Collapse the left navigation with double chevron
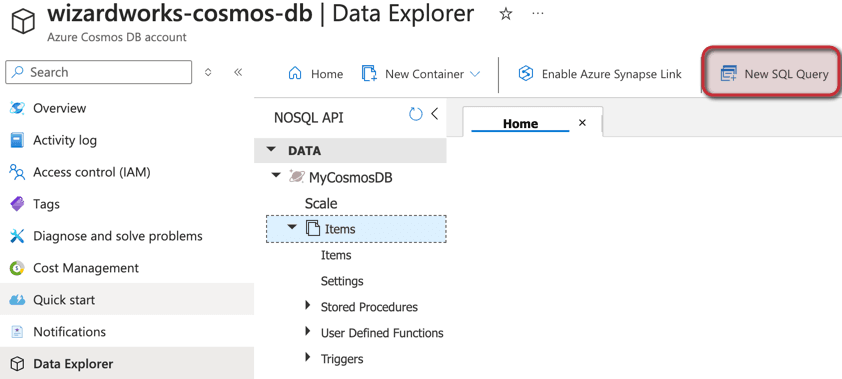Image resolution: width=842 pixels, height=379 pixels. tap(238, 72)
